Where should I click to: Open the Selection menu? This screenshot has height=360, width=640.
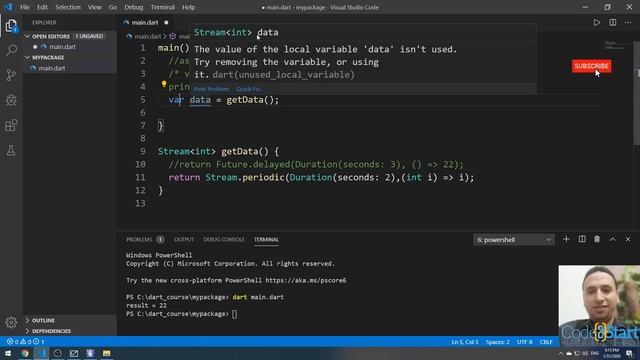[68, 7]
